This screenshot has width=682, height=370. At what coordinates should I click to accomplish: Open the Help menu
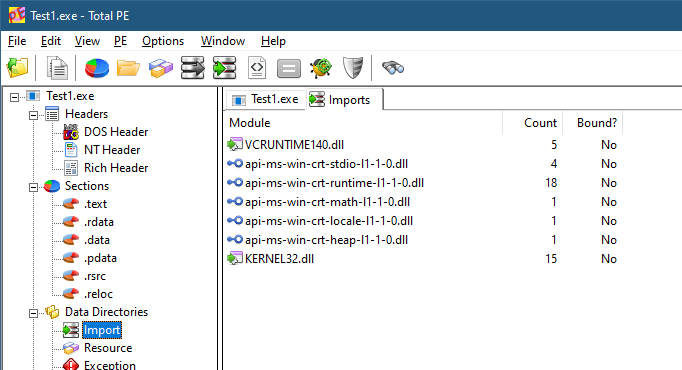(273, 41)
